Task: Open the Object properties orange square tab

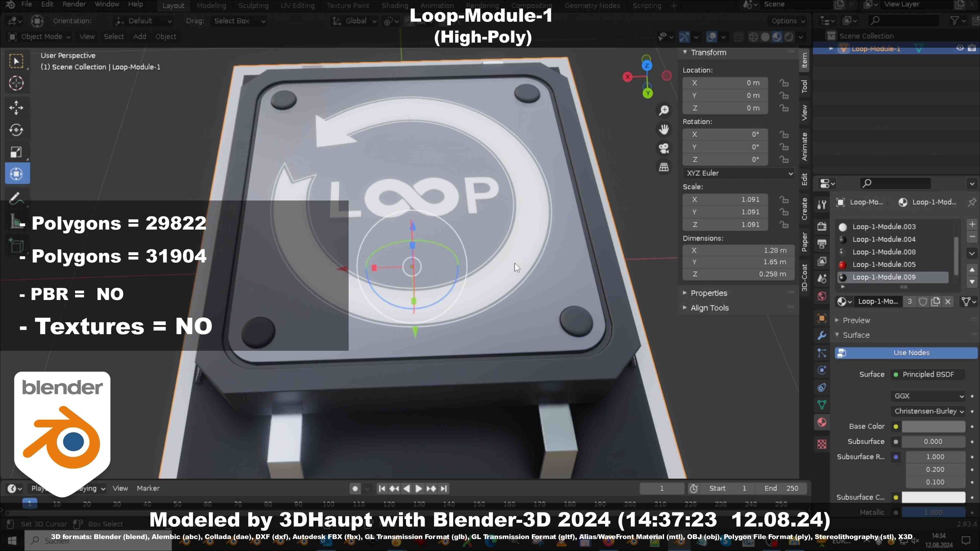Action: [822, 318]
